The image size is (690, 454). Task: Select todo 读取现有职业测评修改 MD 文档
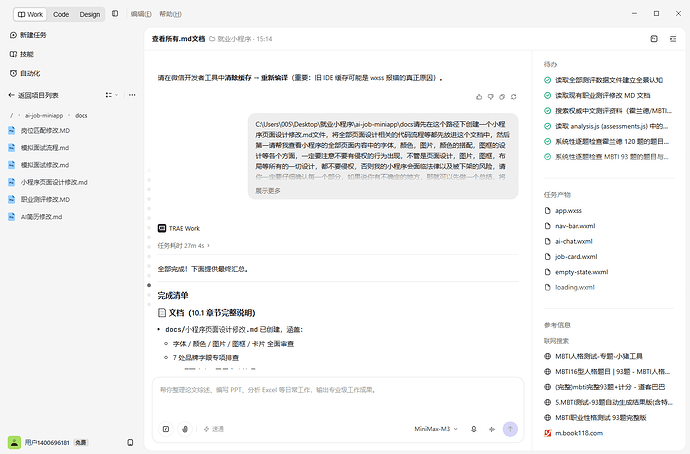coord(597,95)
